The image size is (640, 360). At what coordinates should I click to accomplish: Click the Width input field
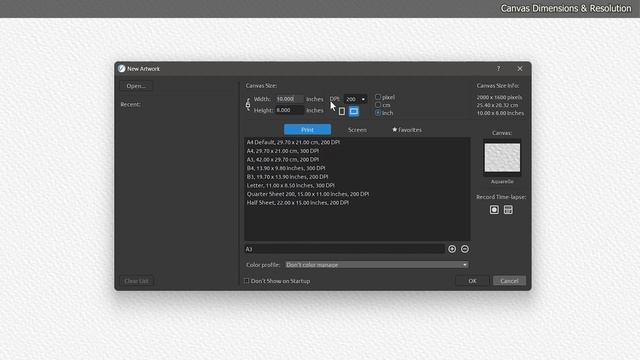pos(289,99)
